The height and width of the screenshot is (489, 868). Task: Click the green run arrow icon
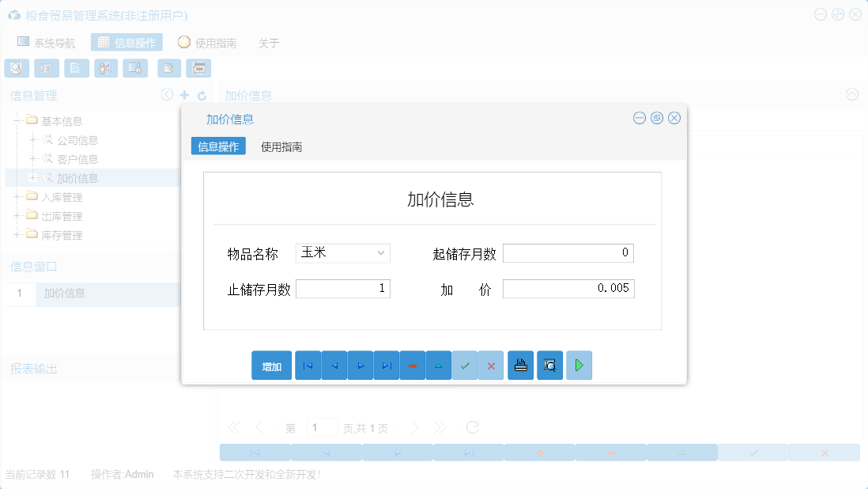click(x=579, y=365)
